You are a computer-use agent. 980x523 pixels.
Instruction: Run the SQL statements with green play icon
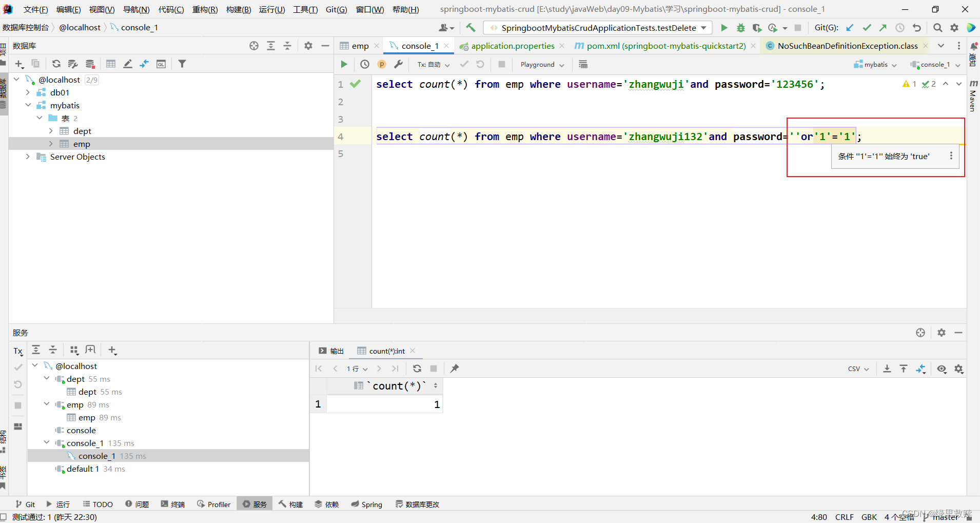344,64
